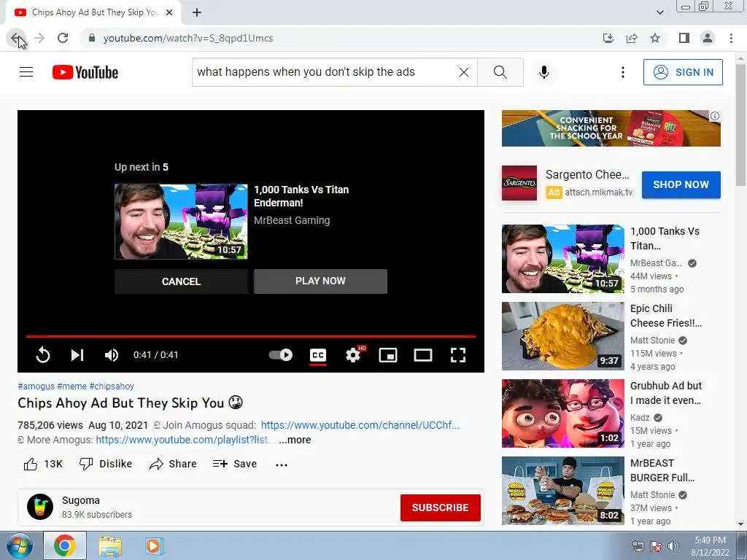This screenshot has height=560, width=747.
Task: Click PLAY NOW for the next video
Action: click(x=320, y=281)
